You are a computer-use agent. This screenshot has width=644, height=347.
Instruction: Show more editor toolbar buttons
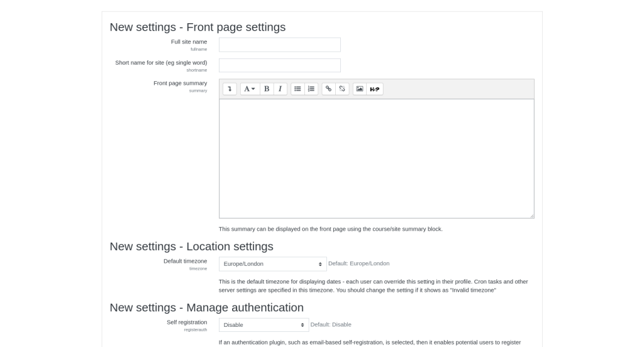[x=230, y=89]
